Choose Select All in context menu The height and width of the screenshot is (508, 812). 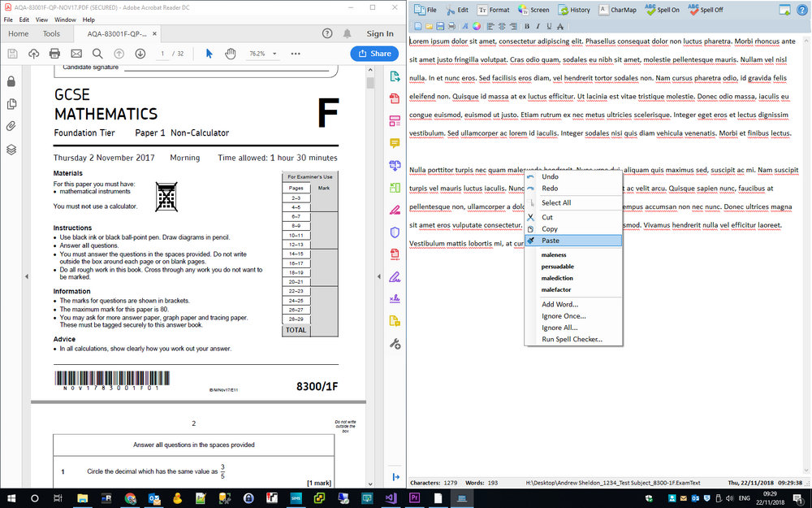[x=573, y=202]
